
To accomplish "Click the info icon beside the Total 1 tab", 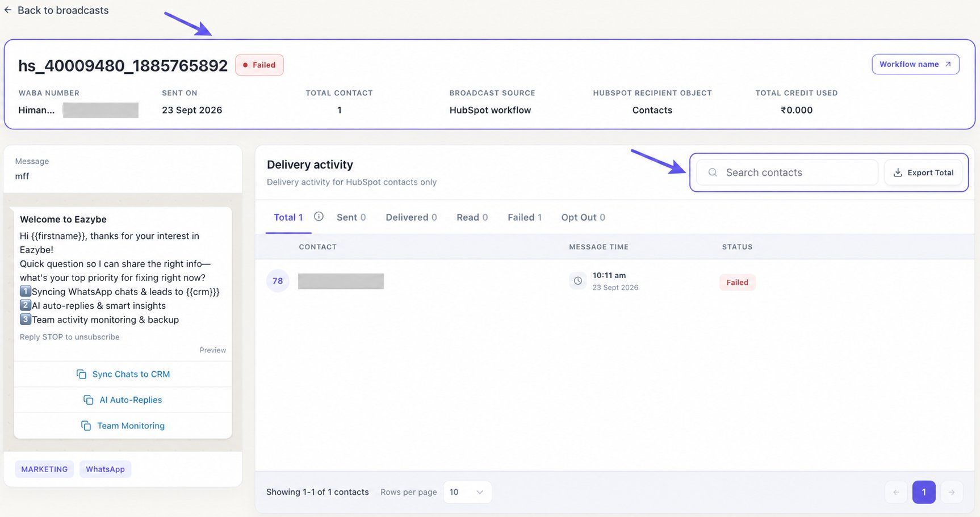I will tap(319, 216).
